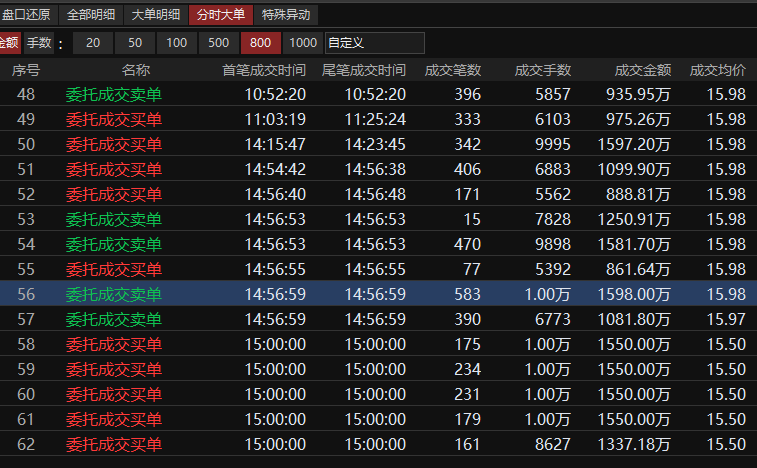Image resolution: width=757 pixels, height=468 pixels.
Task: Toggle the 金额 filter mode
Action: 10,43
